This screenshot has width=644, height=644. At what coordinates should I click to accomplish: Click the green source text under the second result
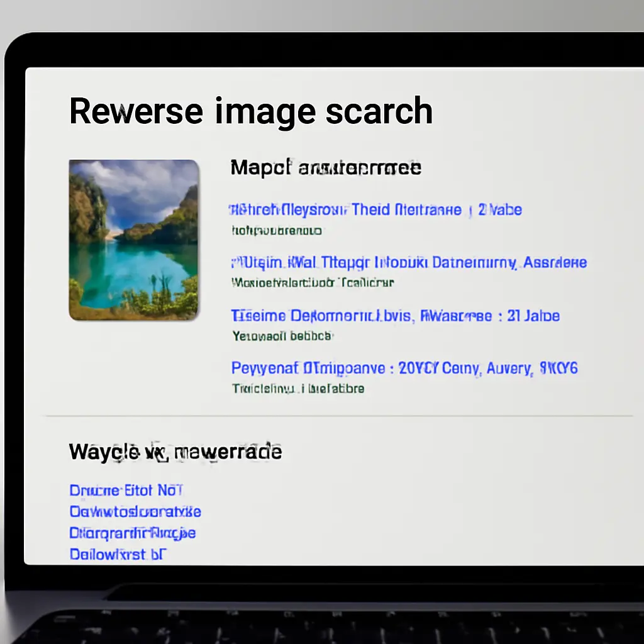[x=311, y=282]
